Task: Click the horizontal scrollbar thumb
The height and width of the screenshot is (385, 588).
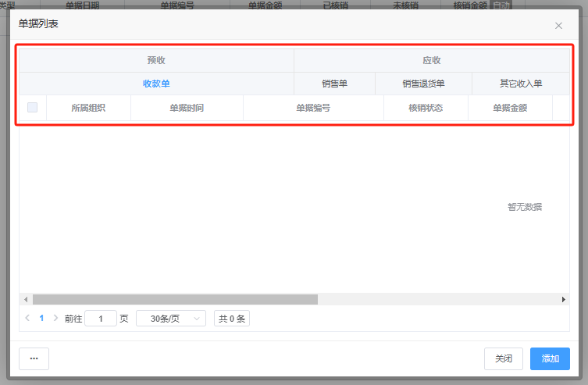Action: point(175,299)
